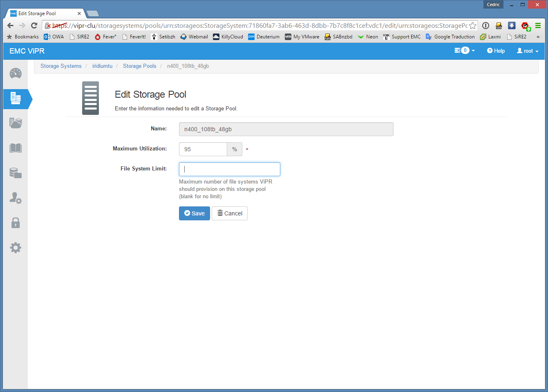
Task: Click the user settings sidebar icon
Action: (16, 198)
